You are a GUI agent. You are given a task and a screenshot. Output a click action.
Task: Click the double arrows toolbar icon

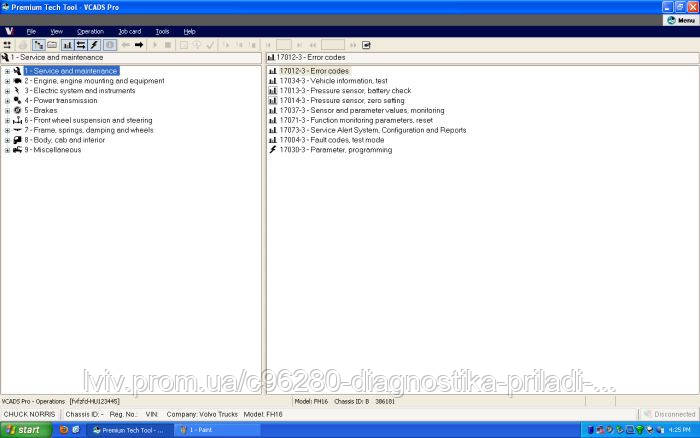pyautogui.click(x=81, y=45)
